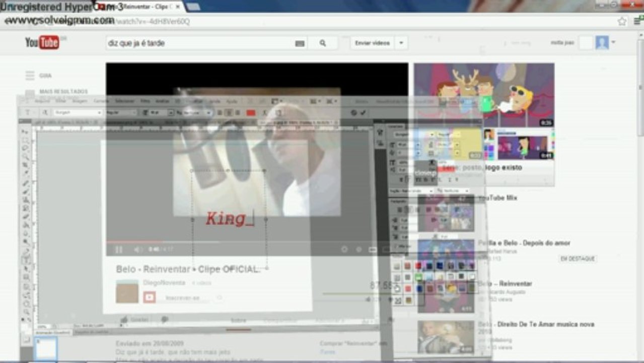The height and width of the screenshot is (363, 644).
Task: Open the Arquivo menu in Photoshop
Action: coord(42,101)
